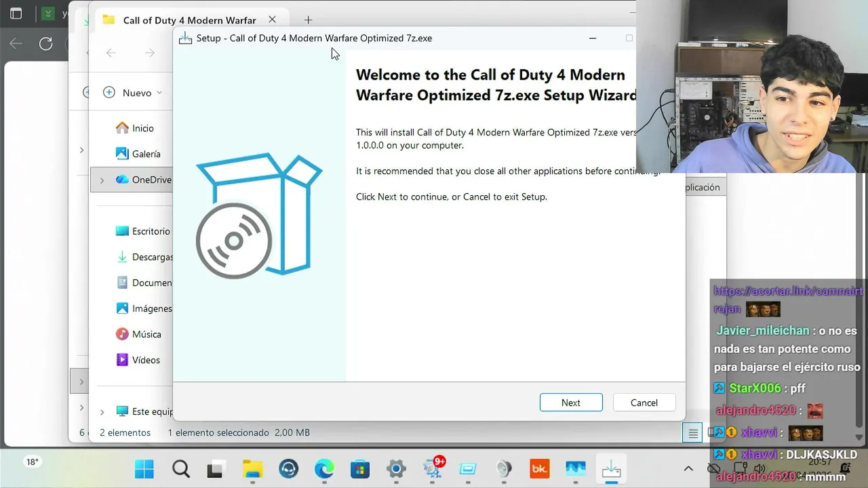Screen dimensions: 868x488
Task: Close the Call of Duty 4 Explorer tab
Action: [272, 20]
